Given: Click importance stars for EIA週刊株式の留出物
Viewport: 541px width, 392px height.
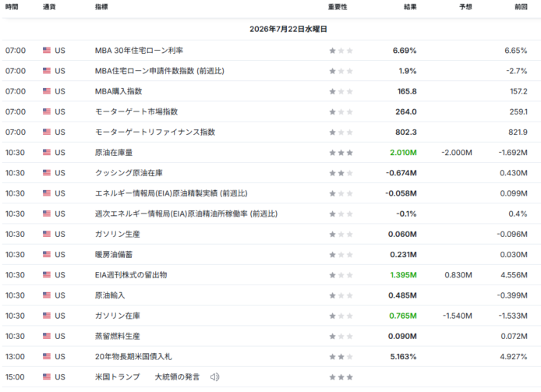Looking at the screenshot, I should click(341, 275).
